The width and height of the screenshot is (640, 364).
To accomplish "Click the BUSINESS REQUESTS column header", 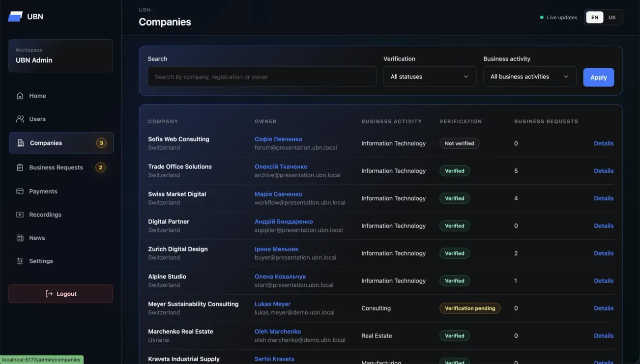I will (x=546, y=121).
